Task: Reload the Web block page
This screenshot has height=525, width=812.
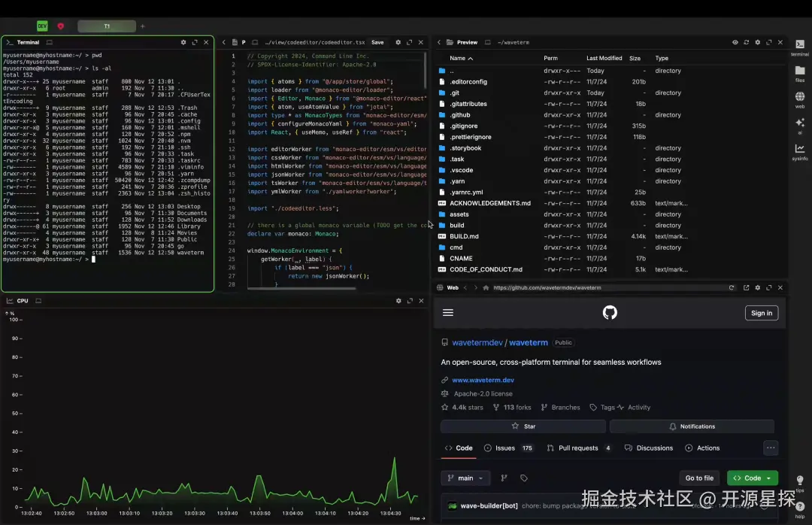Action: click(x=732, y=287)
